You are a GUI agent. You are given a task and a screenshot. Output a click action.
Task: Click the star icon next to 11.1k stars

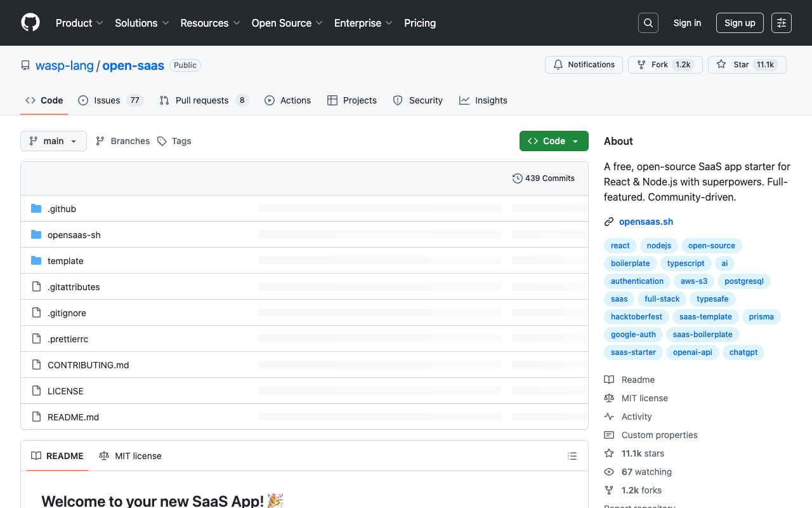pyautogui.click(x=609, y=453)
